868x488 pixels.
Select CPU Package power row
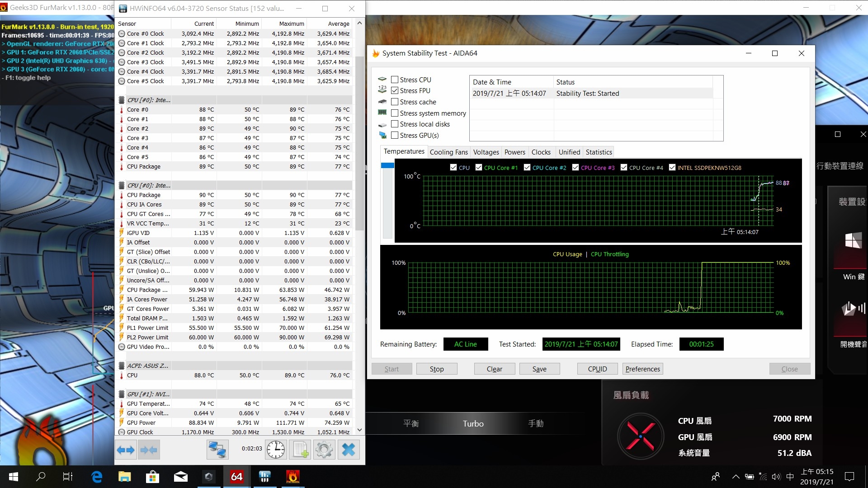pos(235,290)
